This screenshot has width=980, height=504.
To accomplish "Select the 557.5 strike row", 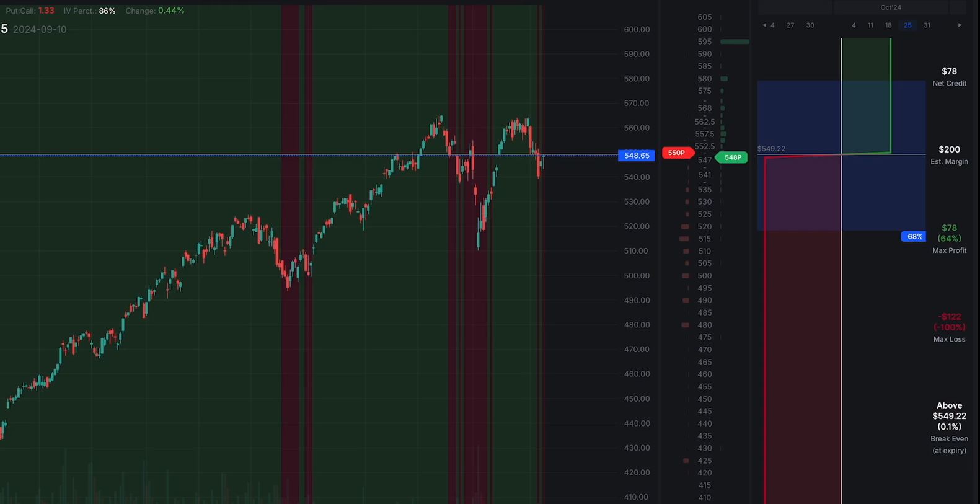I will pos(705,134).
